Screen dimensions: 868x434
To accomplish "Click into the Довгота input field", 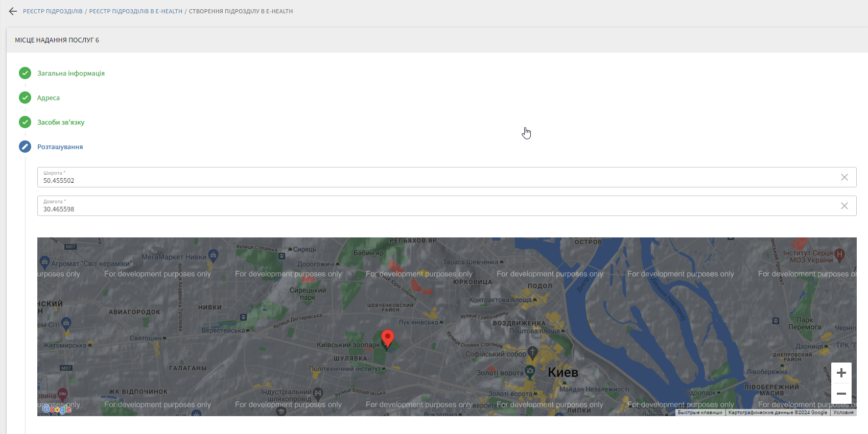I will click(434, 209).
